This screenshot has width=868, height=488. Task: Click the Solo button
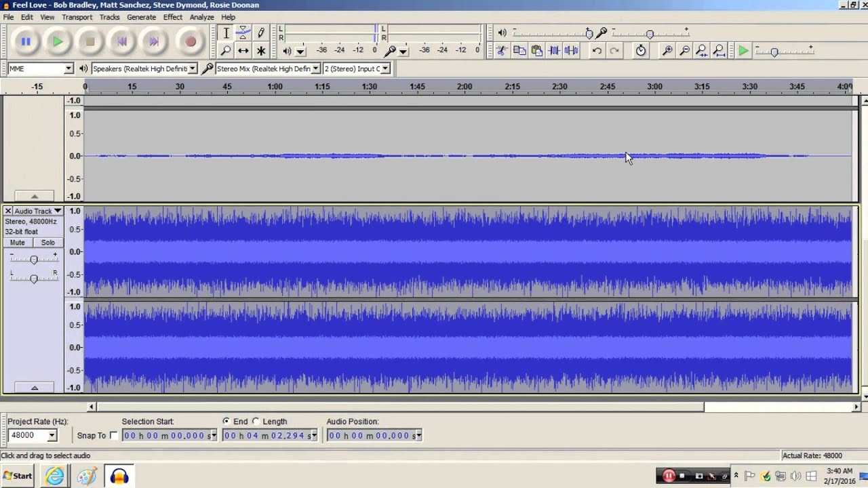[47, 243]
